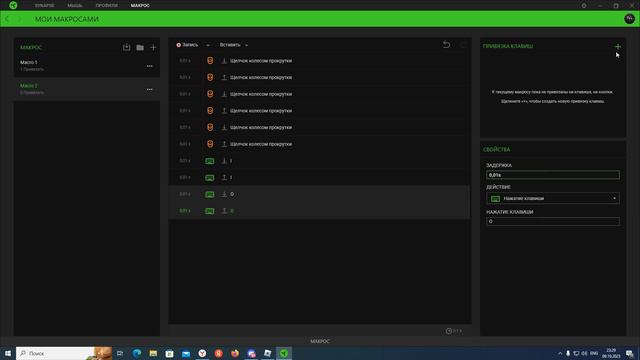This screenshot has height=360, width=640.
Task: Click the keyboard icon in the green O key-up row
Action: pos(209,211)
